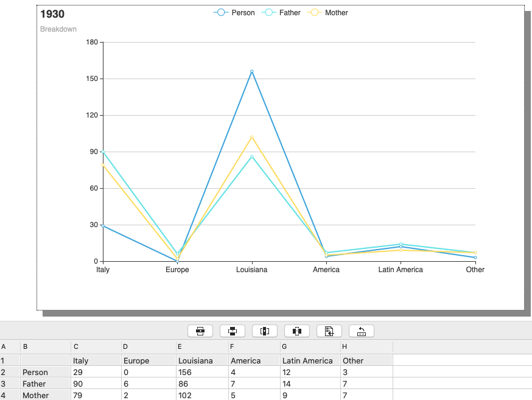532x400 pixels.
Task: Select the Louisiana column header cell
Action: 201,360
